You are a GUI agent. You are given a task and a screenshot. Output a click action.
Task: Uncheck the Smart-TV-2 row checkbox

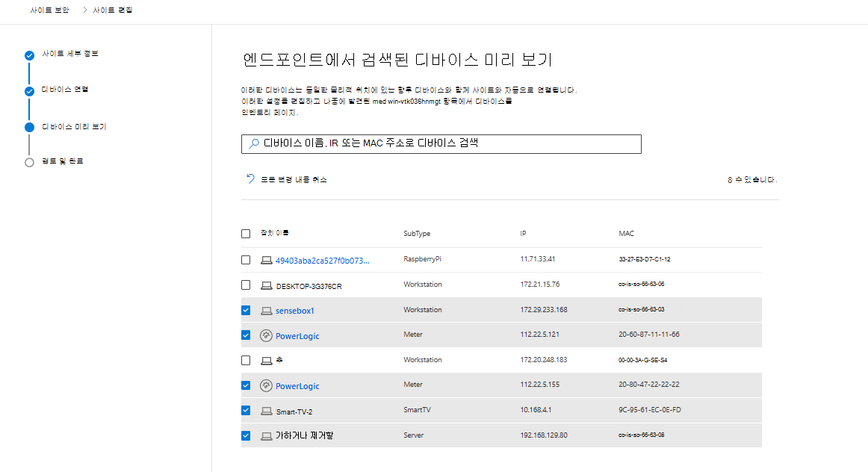pyautogui.click(x=246, y=410)
